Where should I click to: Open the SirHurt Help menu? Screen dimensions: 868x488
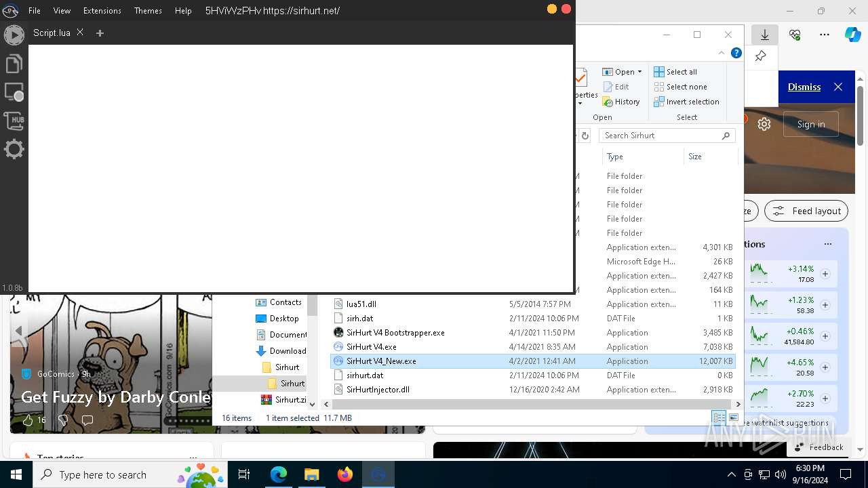pos(183,11)
